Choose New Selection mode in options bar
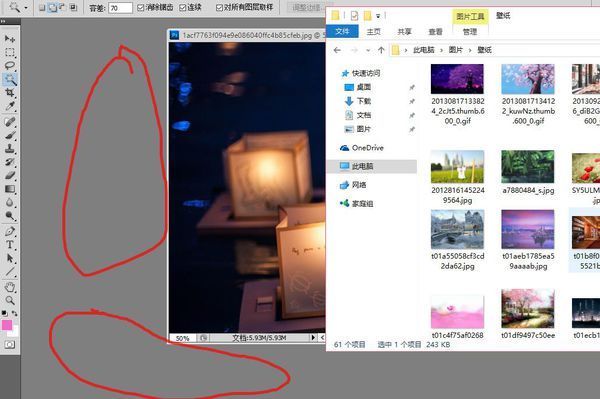Screen dimensions: 600x399 [x=42, y=7]
